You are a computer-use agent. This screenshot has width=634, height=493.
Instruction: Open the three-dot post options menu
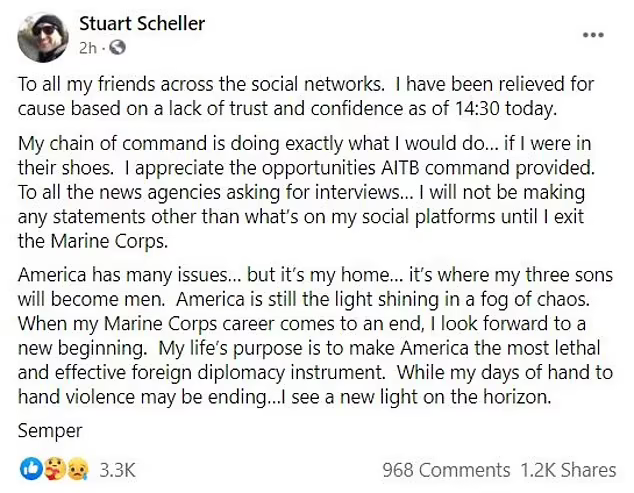593,35
